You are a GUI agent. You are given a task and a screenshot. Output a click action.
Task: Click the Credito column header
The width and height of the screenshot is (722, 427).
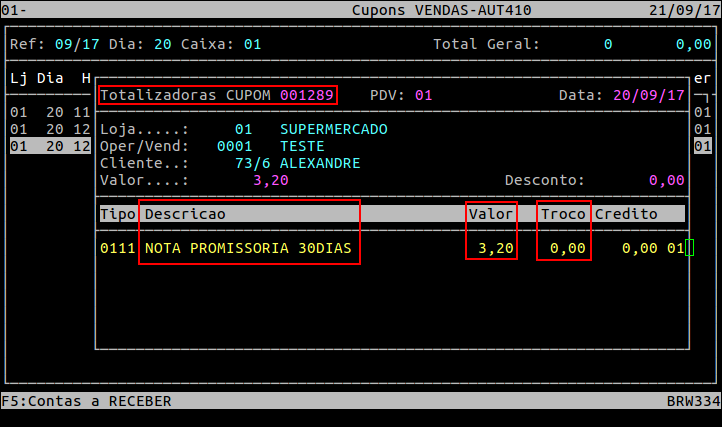626,214
